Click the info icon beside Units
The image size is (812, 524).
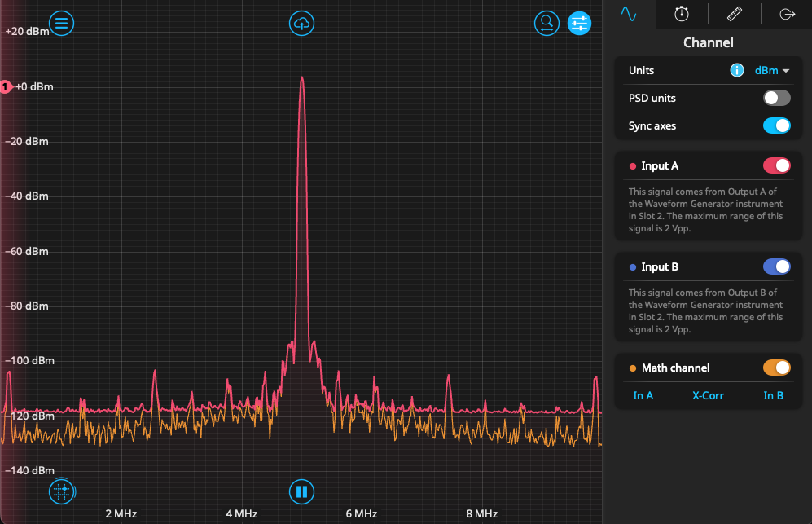pyautogui.click(x=736, y=71)
